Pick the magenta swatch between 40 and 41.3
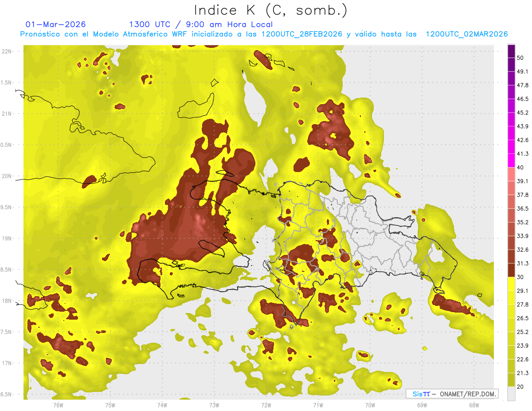Screen dimensions: 532x411 click(512, 160)
